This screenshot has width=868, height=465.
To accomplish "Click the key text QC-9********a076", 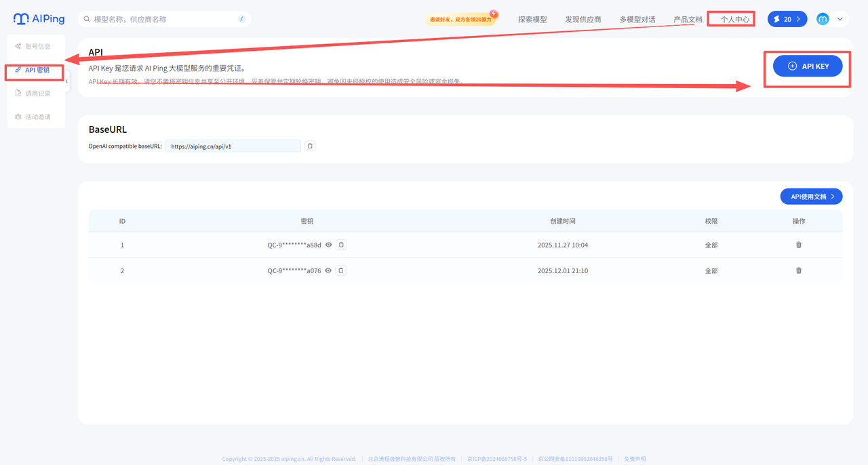I will [294, 270].
